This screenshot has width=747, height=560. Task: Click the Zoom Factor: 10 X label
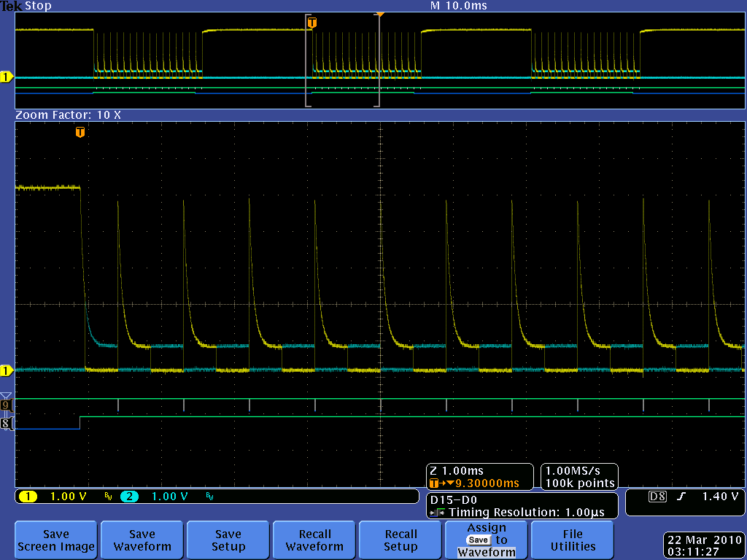pyautogui.click(x=68, y=115)
